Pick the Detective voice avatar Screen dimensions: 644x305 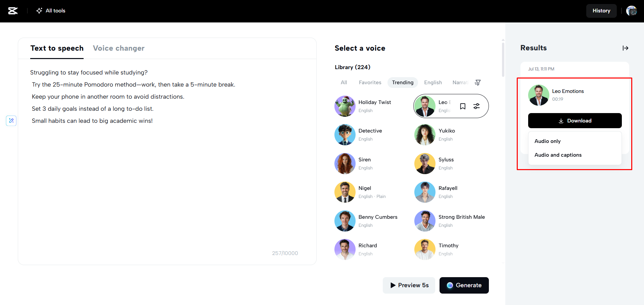[x=345, y=135]
